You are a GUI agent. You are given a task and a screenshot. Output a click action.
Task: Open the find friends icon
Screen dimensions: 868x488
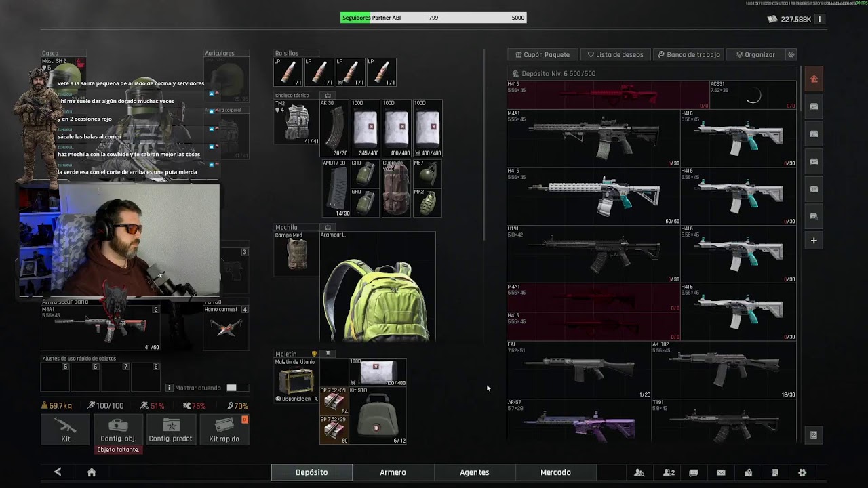pos(639,472)
